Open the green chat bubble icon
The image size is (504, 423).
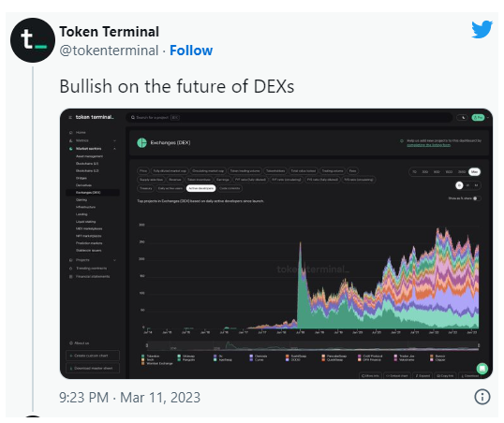(x=482, y=369)
